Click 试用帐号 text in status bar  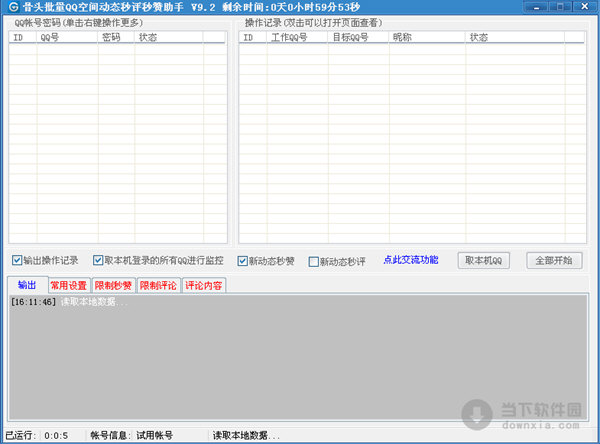click(x=155, y=435)
